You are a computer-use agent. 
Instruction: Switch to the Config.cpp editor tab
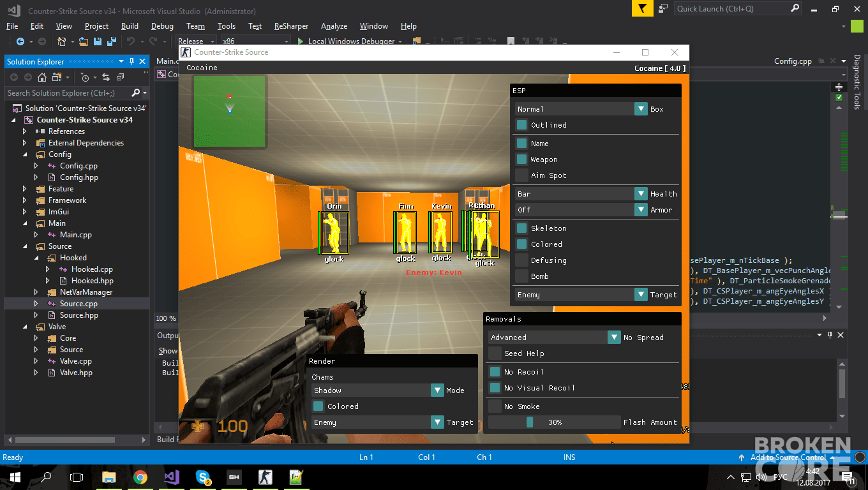point(793,61)
